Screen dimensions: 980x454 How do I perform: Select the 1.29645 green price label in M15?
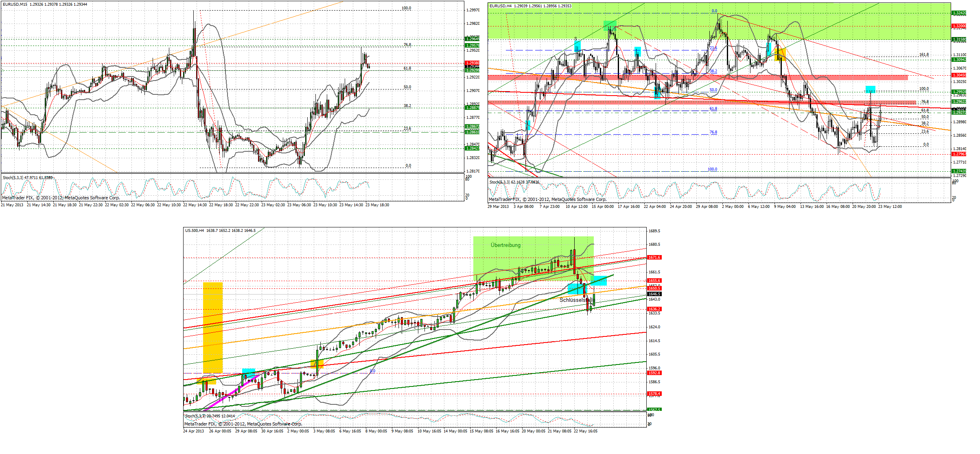tap(472, 39)
